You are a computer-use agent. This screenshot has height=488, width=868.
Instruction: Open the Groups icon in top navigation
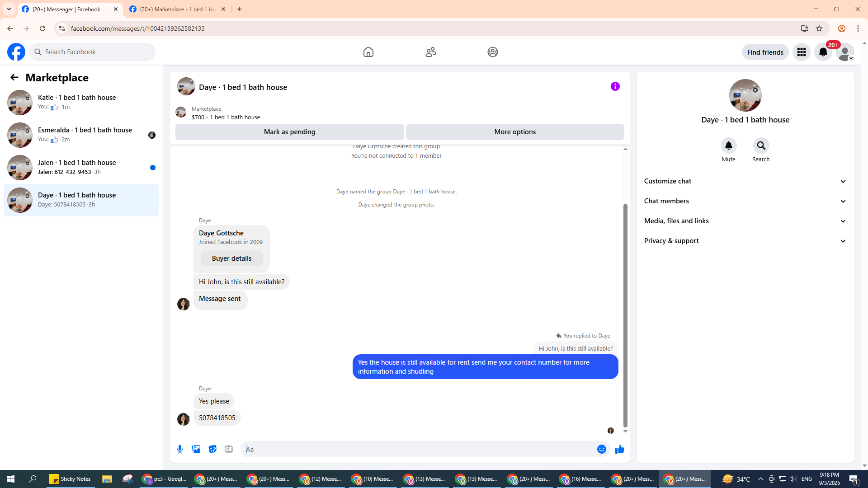pyautogui.click(x=493, y=52)
